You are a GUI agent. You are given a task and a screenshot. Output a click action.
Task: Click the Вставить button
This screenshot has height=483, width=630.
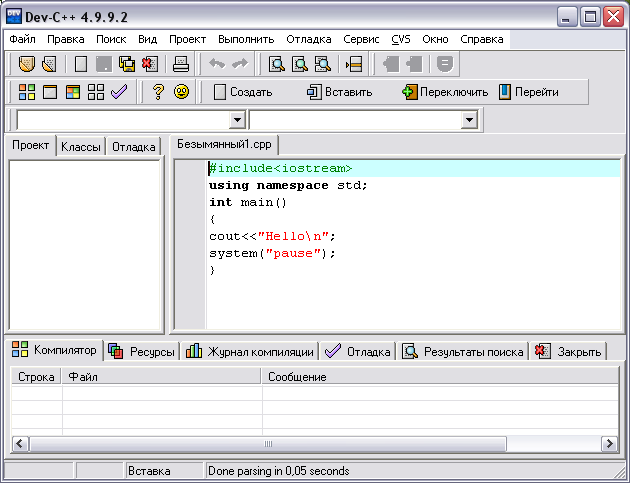340,92
